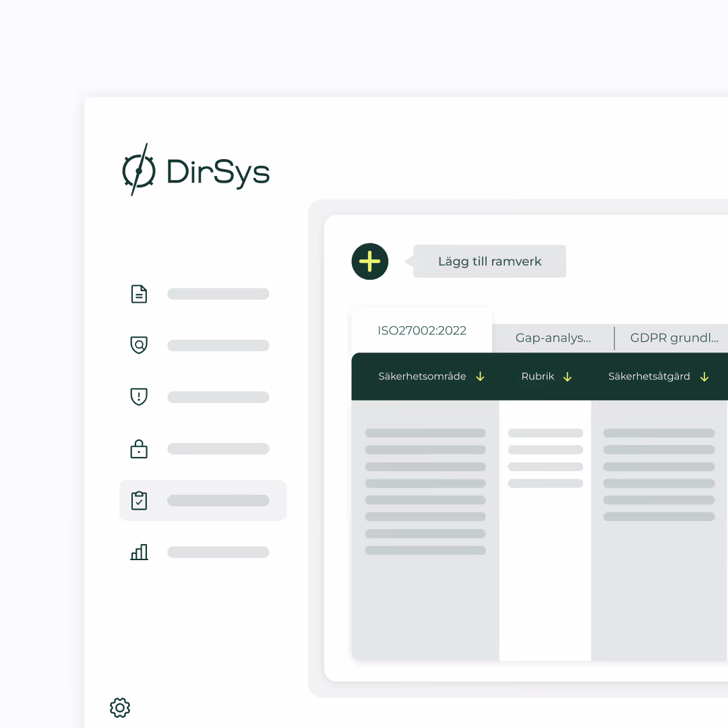Click the Lägg till ramverk label
Screen dimensions: 728x728
(489, 261)
